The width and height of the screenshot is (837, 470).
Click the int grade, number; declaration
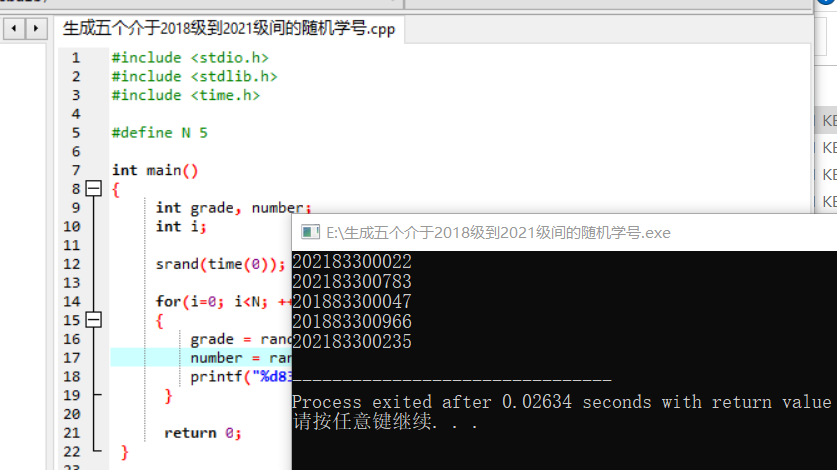point(233,208)
